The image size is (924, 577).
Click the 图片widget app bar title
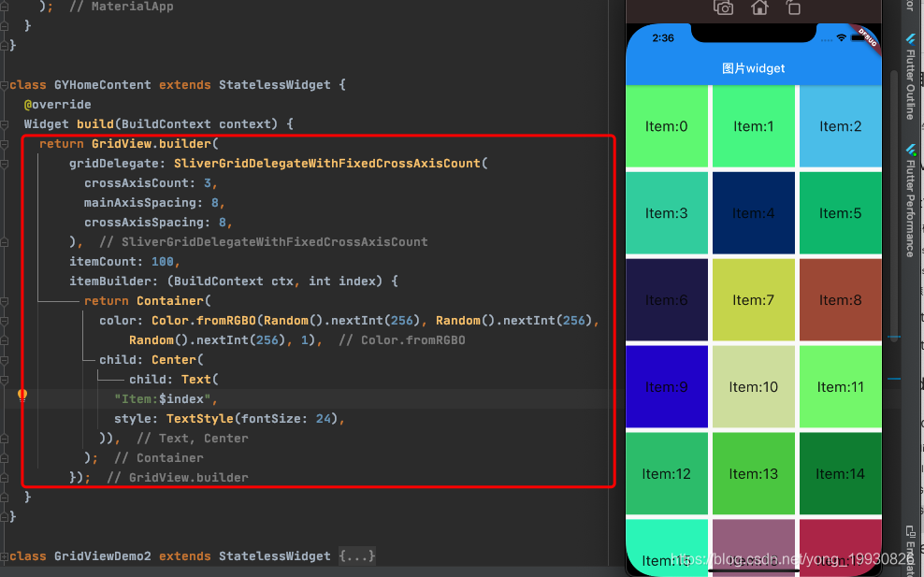click(753, 68)
